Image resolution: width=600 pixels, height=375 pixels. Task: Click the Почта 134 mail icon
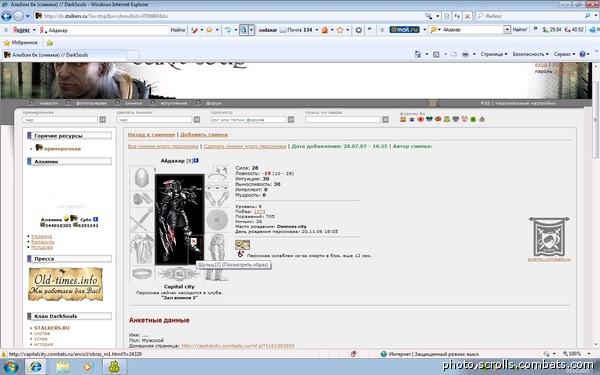click(x=283, y=30)
